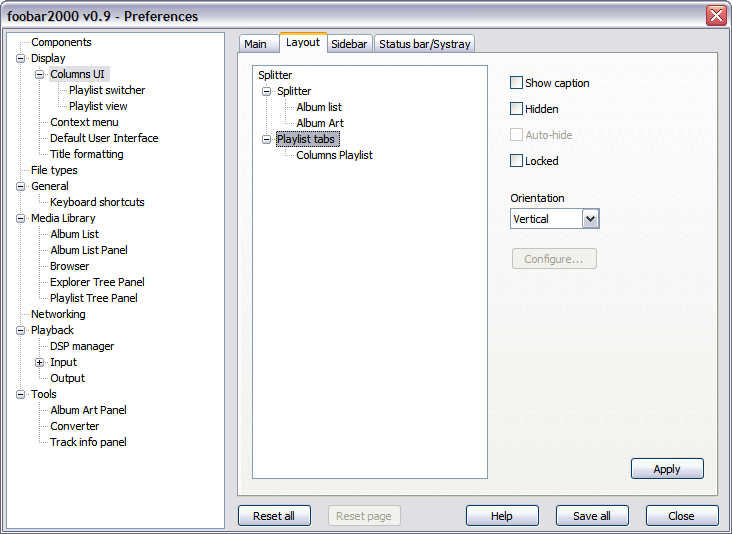This screenshot has height=534, width=732.
Task: Select the Playback preferences category
Action: tap(52, 330)
